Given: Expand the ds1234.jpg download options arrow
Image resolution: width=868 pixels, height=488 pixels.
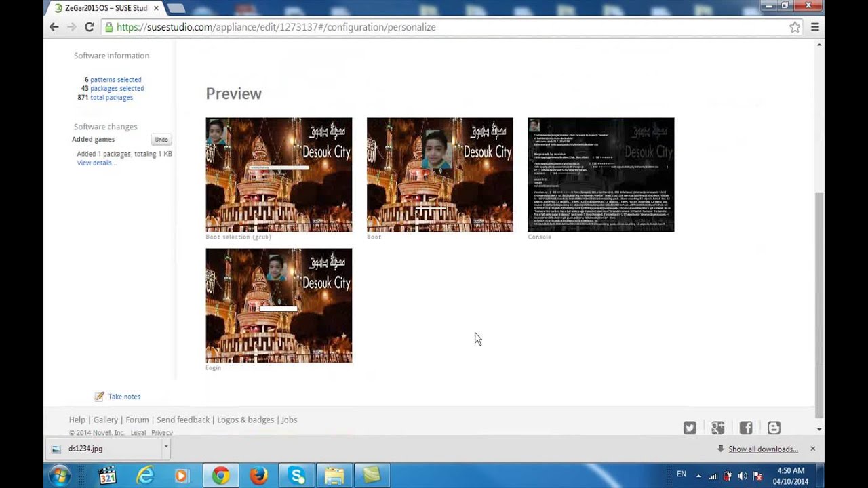Looking at the screenshot, I should (x=165, y=448).
